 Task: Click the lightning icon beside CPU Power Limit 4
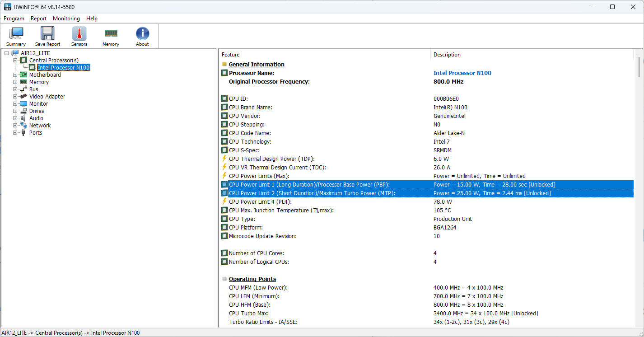[224, 201]
